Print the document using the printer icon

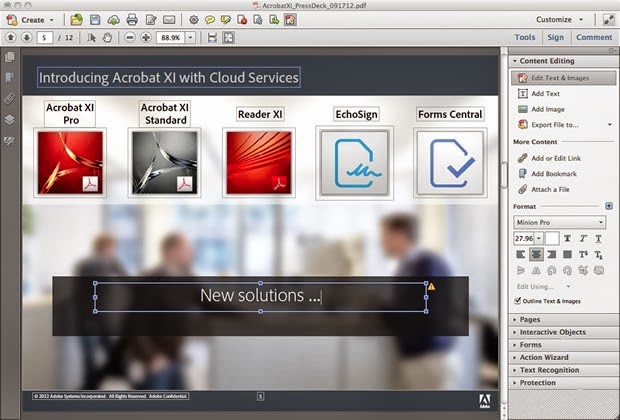click(x=130, y=19)
